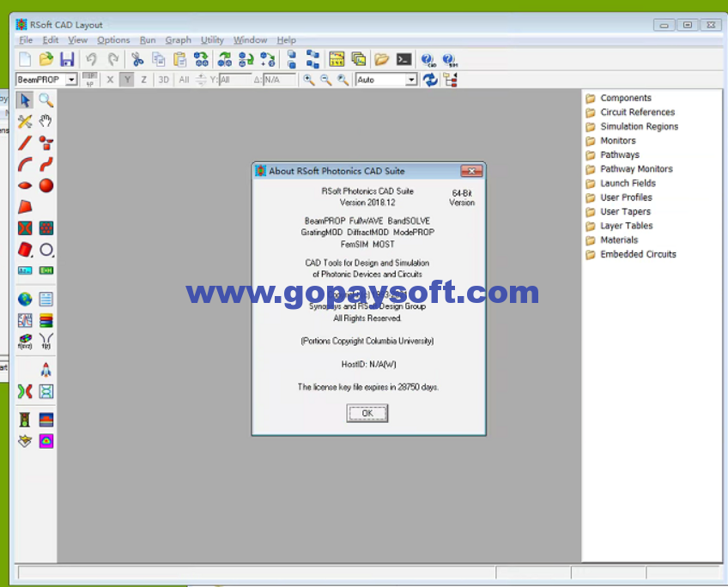Screen dimensions: 728x587
Task: Select the red lens tool
Action: [x=25, y=185]
